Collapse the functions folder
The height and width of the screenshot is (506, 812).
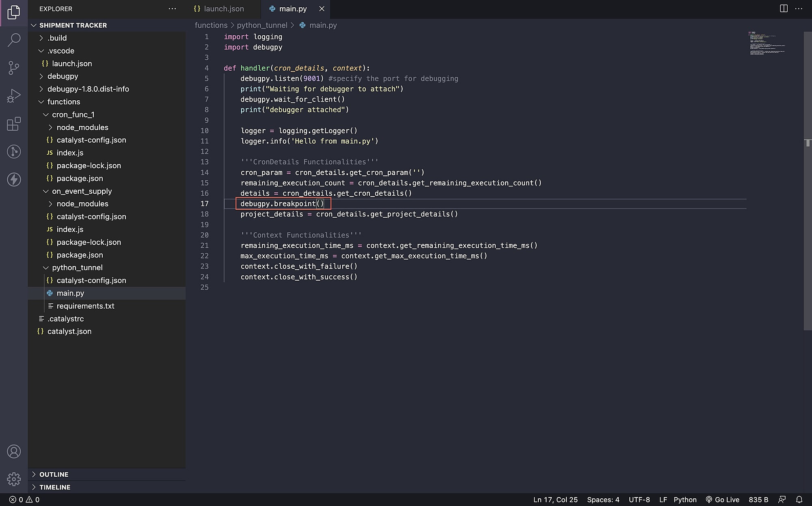point(107,102)
